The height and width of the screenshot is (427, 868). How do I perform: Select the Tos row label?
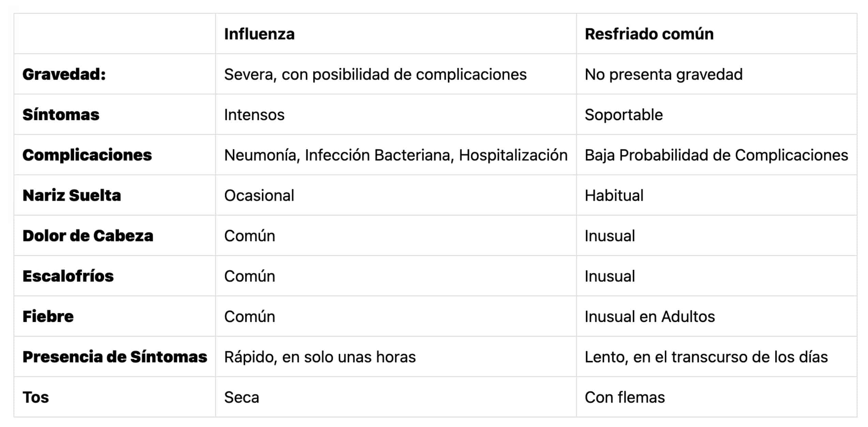pos(35,397)
